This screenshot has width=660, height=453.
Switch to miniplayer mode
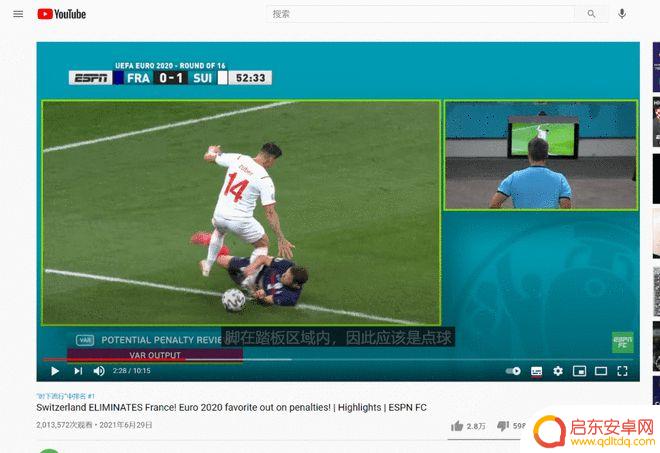coord(580,371)
